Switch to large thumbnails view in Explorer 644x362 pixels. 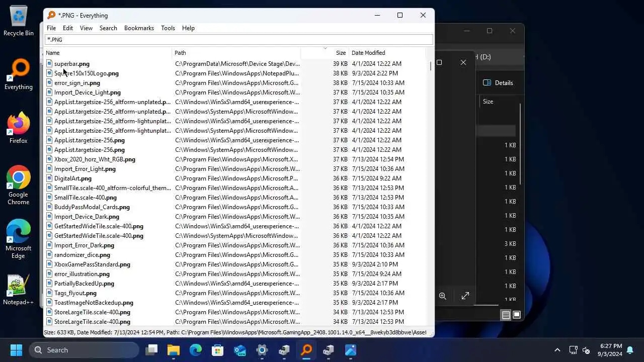pyautogui.click(x=517, y=315)
